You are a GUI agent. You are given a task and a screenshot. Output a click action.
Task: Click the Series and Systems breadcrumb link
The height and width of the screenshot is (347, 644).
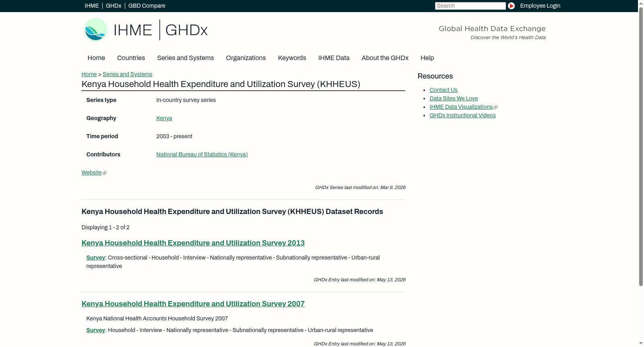click(127, 74)
